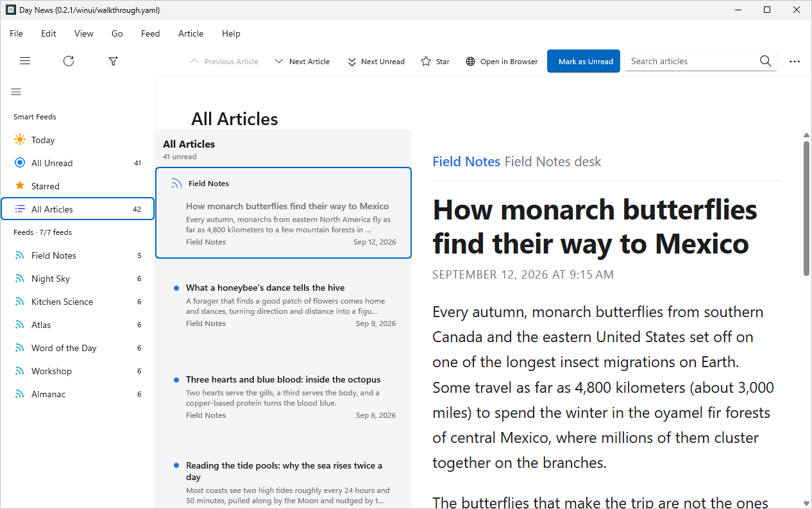Select the Word of the Day feed

78,348
